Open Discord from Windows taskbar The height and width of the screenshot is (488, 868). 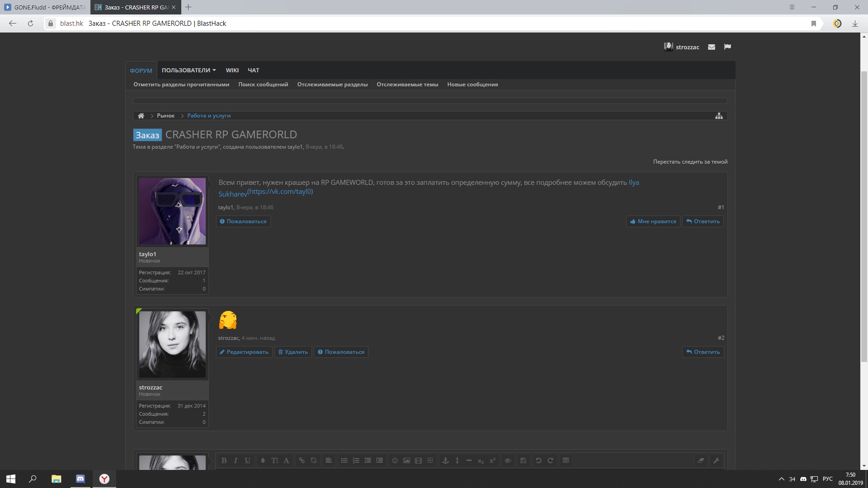pos(80,479)
